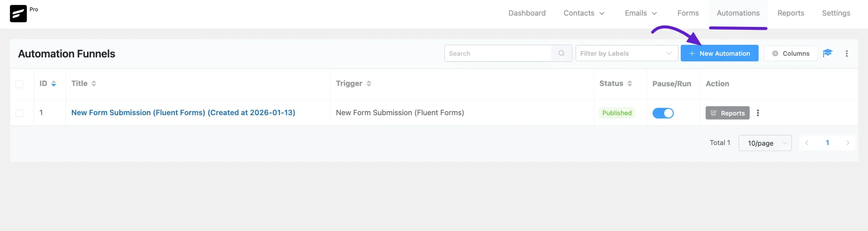
Task: Expand the Emails navigation dropdown
Action: [640, 13]
